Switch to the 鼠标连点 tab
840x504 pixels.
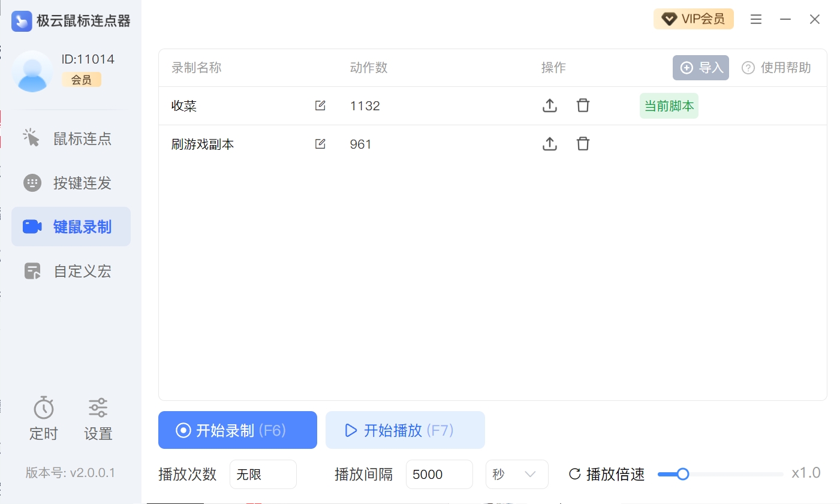click(x=71, y=138)
